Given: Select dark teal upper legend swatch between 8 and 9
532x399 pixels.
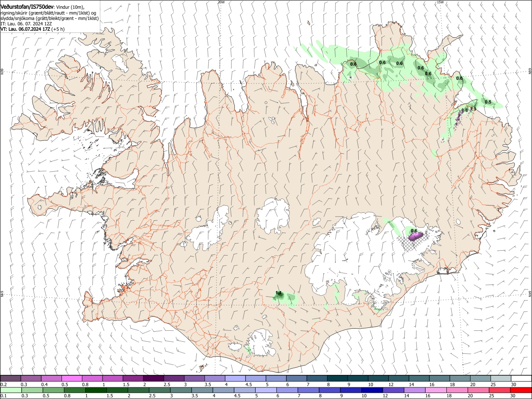Looking at the screenshot, I should (x=337, y=378).
